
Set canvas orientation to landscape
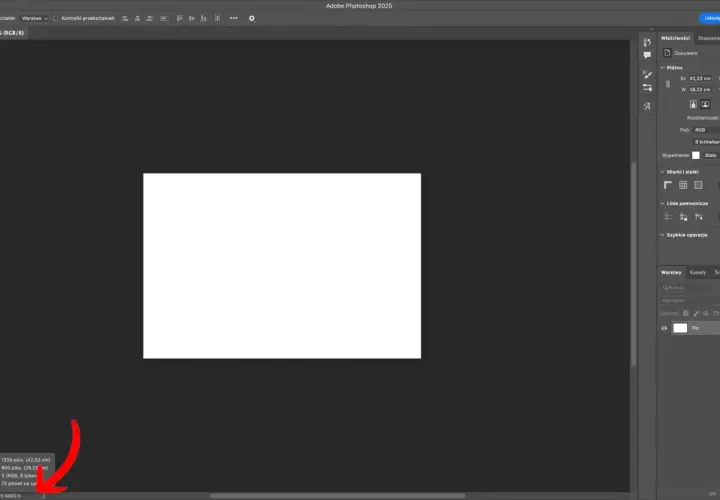705,104
